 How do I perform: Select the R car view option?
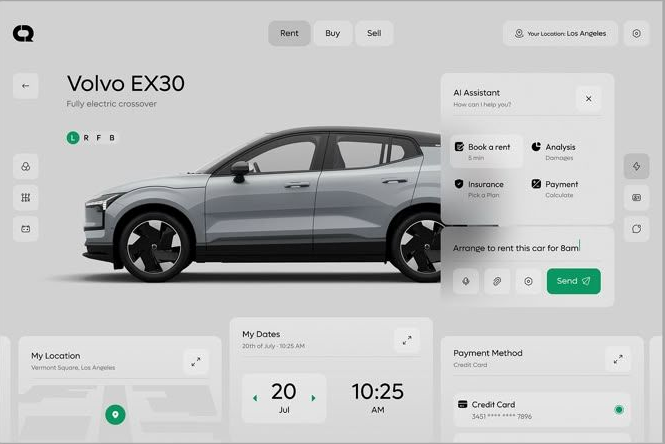point(86,138)
